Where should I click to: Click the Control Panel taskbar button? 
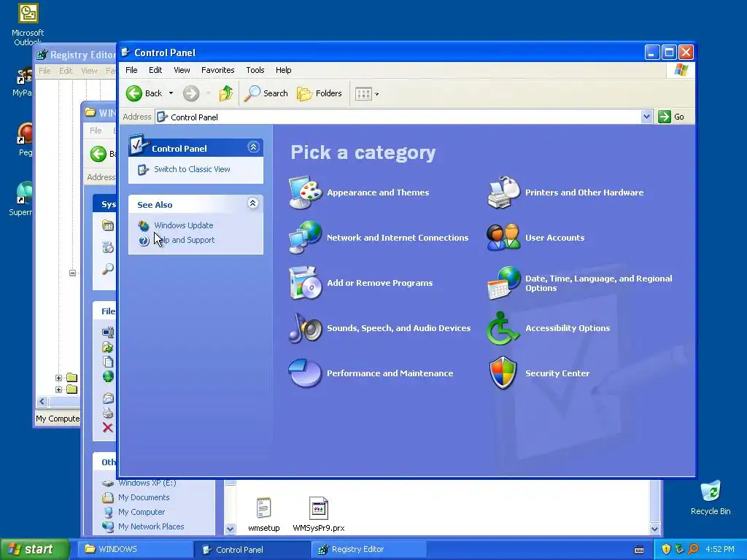click(x=252, y=549)
